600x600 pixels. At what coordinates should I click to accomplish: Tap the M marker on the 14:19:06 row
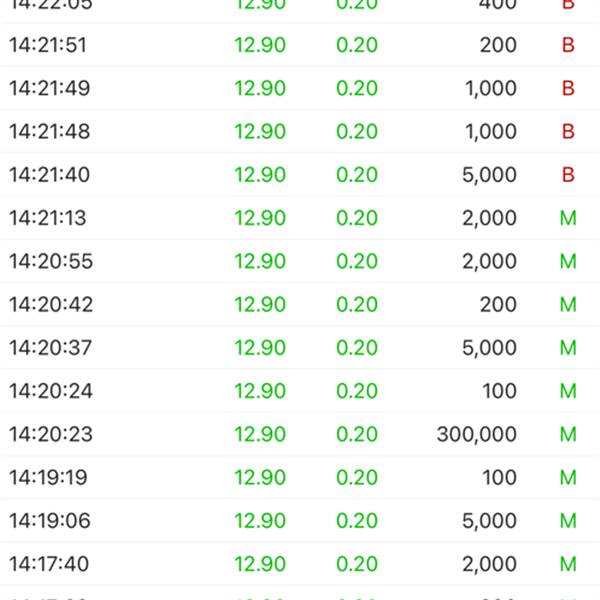pos(568,521)
